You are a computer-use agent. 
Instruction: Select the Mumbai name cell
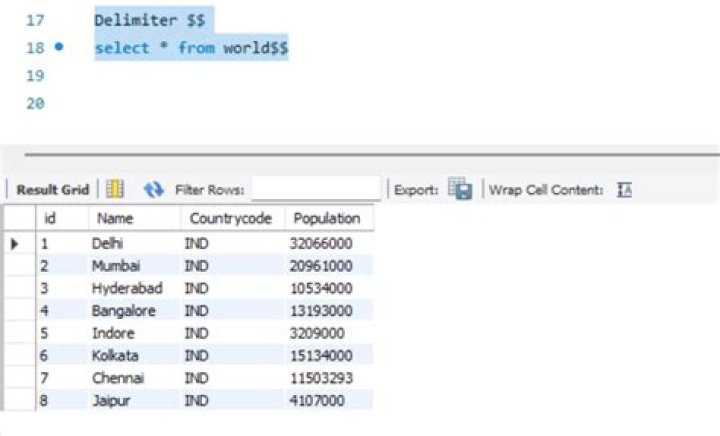tap(115, 266)
